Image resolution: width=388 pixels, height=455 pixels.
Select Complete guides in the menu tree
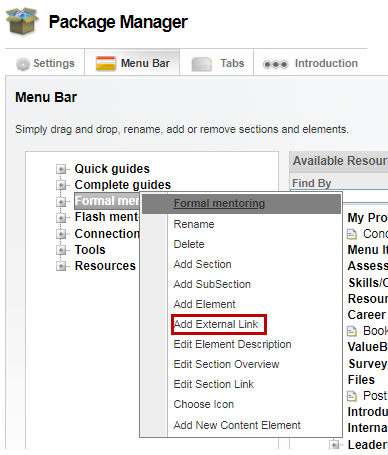[x=123, y=185]
